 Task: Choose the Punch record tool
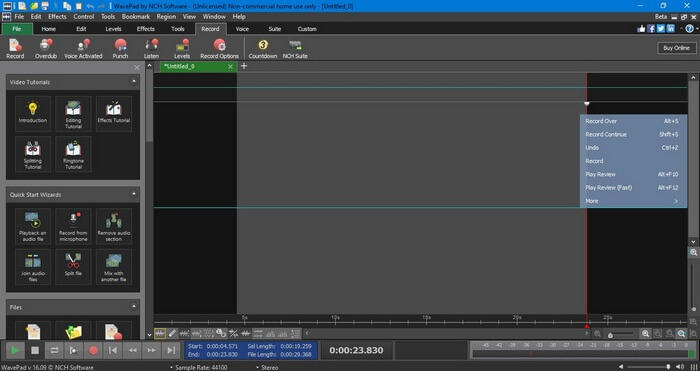coord(120,49)
